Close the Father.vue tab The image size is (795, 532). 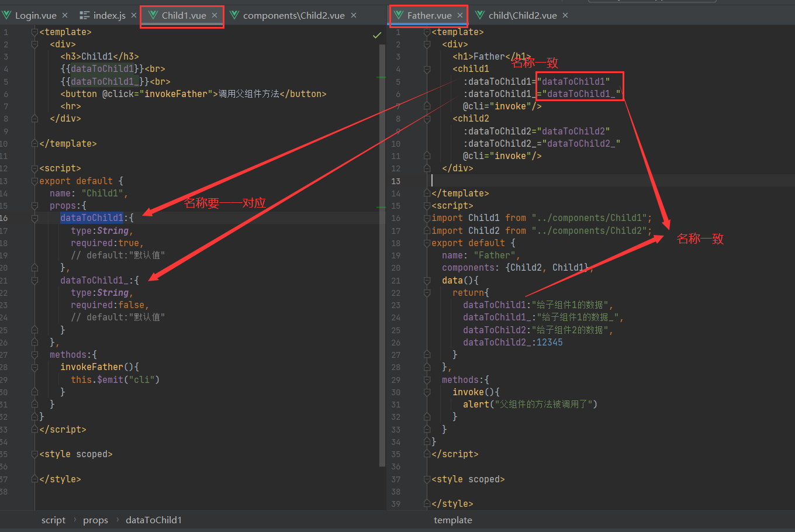coord(460,16)
